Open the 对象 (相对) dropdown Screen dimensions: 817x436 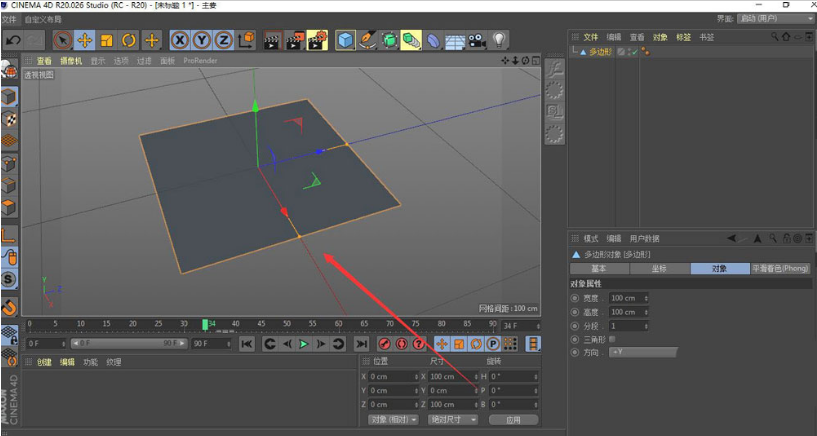coord(392,420)
